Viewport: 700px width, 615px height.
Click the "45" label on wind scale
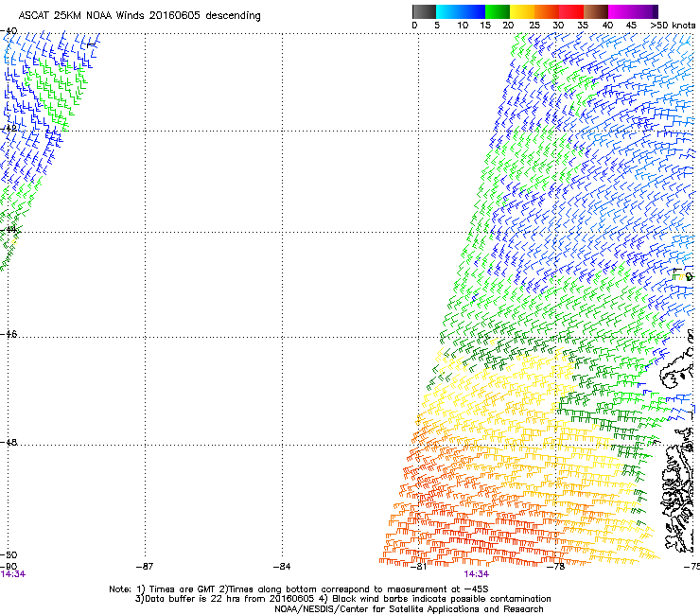tap(631, 26)
